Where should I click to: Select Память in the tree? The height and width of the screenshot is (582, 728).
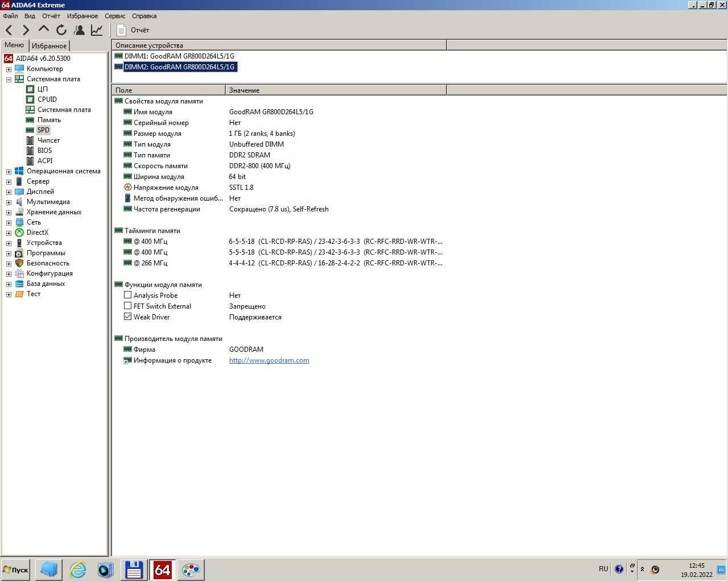[49, 120]
